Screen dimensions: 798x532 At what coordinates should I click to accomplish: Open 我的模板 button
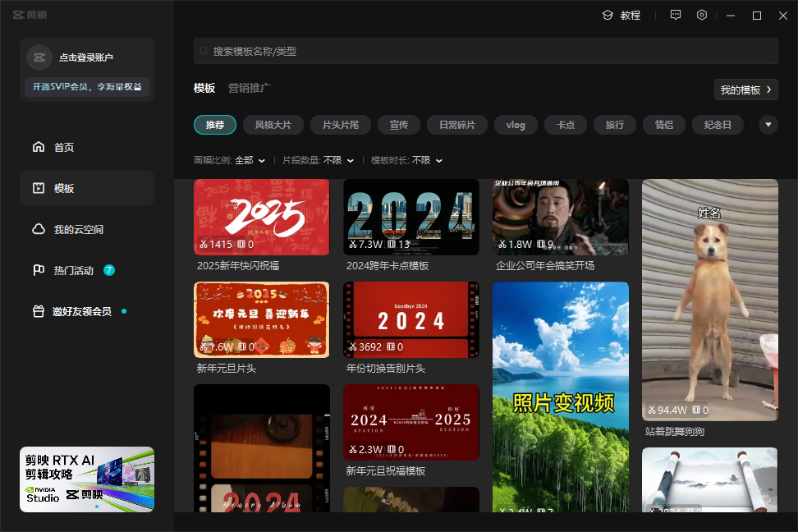(x=746, y=89)
